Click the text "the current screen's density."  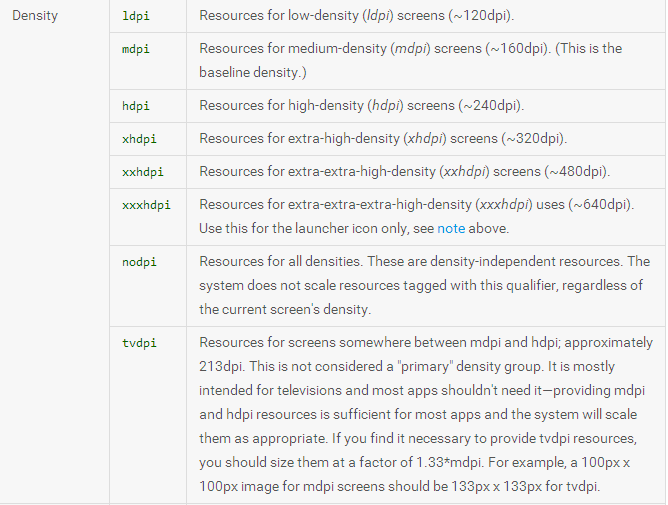coord(285,309)
